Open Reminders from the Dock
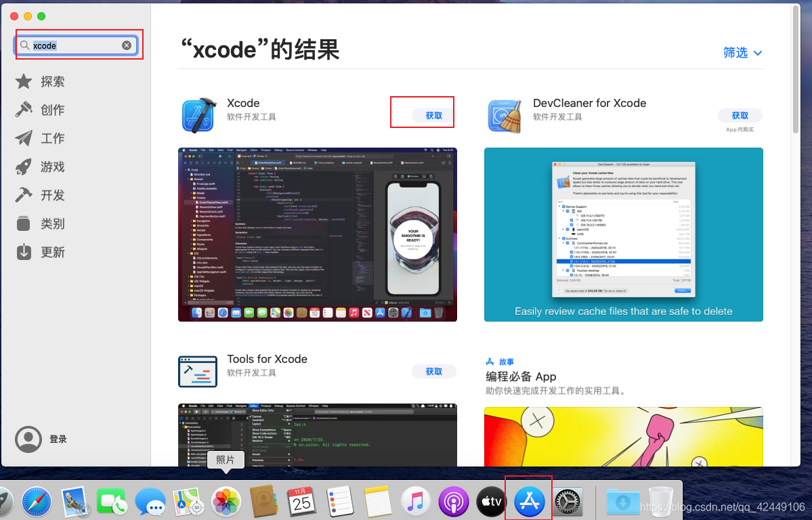812x520 pixels. click(340, 502)
